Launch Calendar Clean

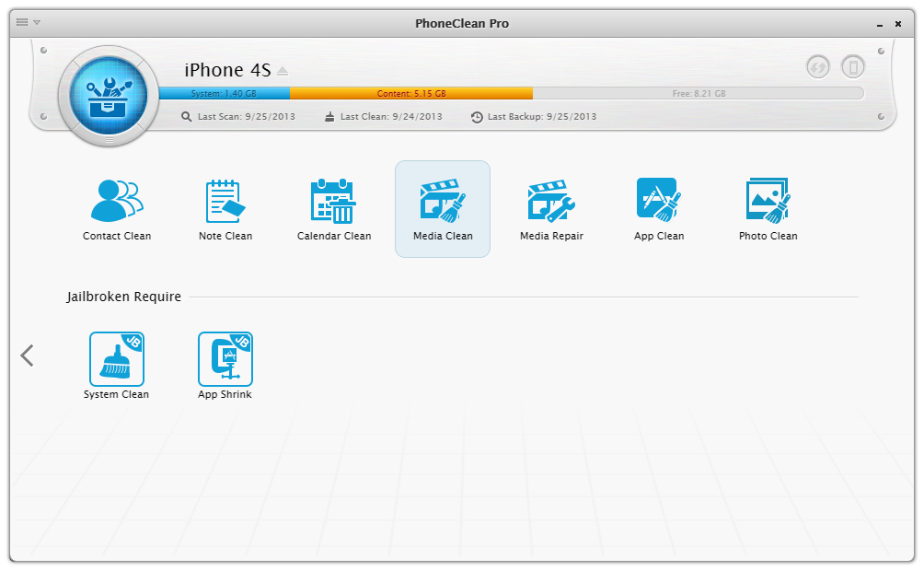334,209
